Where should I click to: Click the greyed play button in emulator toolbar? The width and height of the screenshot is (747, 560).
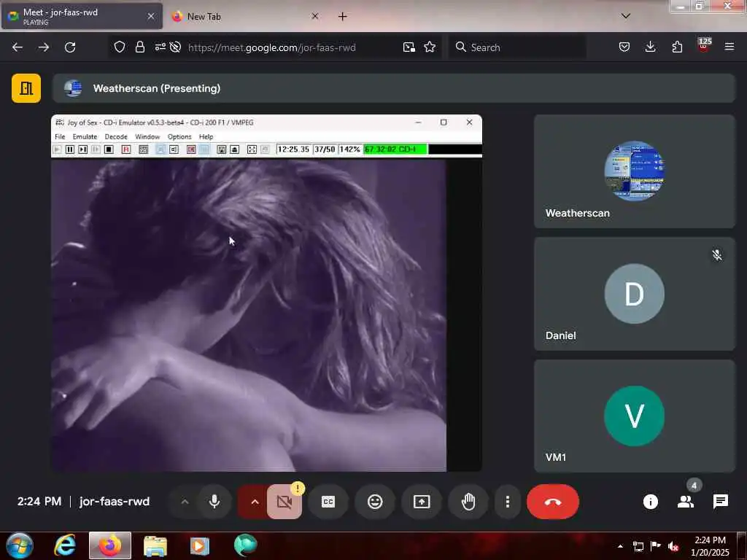point(57,149)
